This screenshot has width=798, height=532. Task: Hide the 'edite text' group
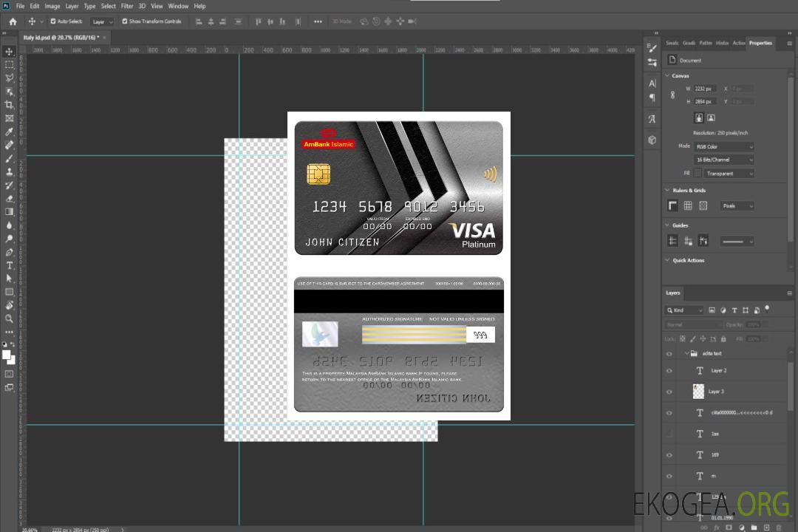point(669,354)
